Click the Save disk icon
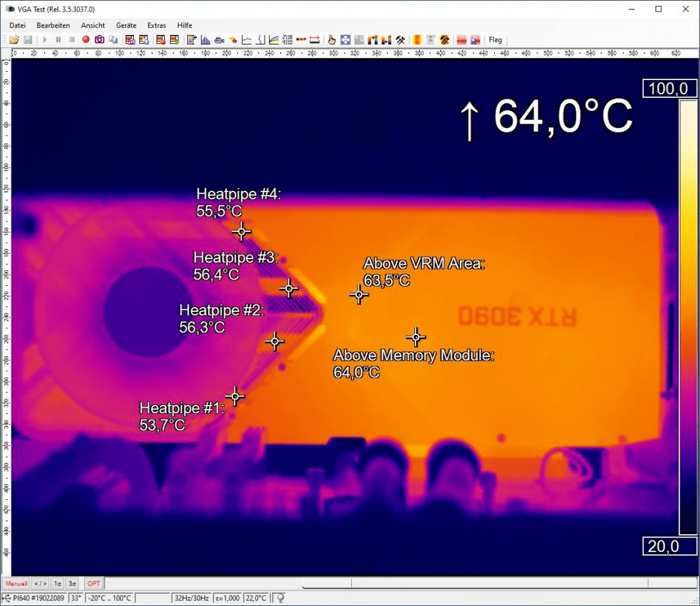 [27, 40]
